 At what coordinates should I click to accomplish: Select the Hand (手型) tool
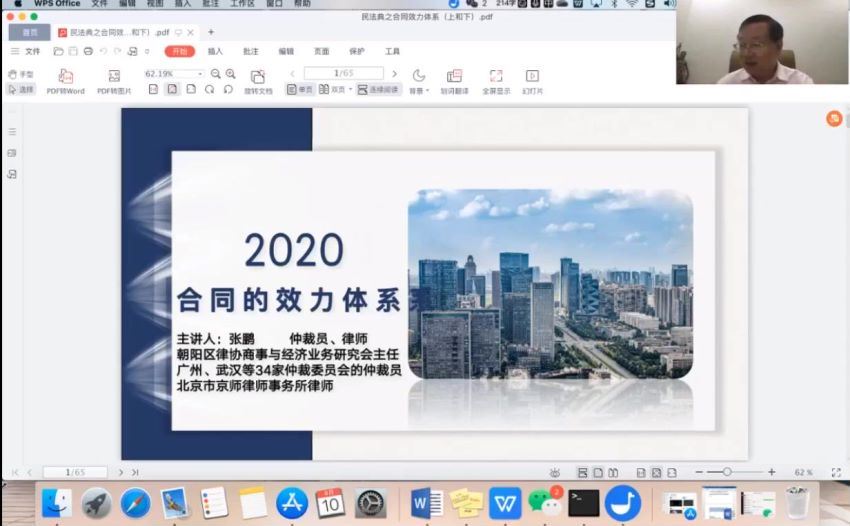21,74
